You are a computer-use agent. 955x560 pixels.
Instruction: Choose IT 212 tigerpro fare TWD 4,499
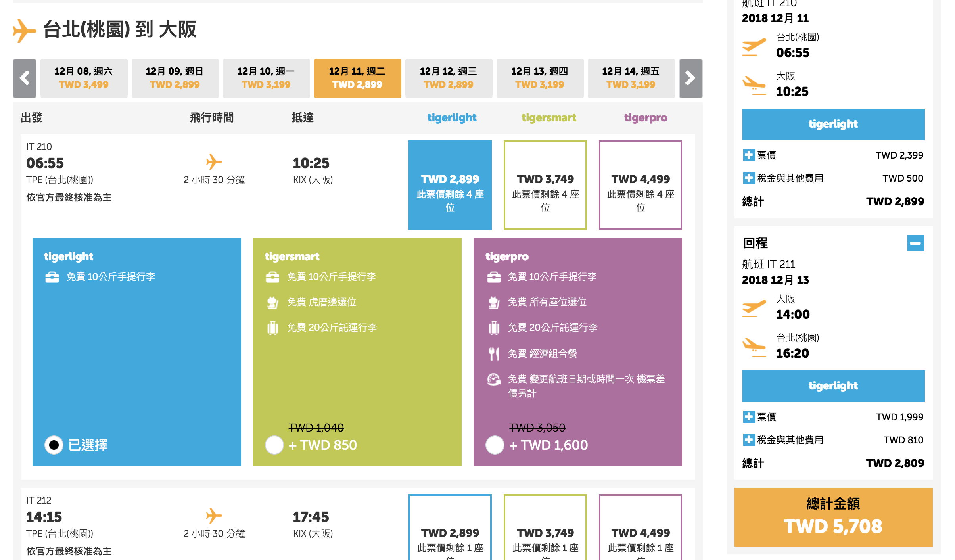641,527
